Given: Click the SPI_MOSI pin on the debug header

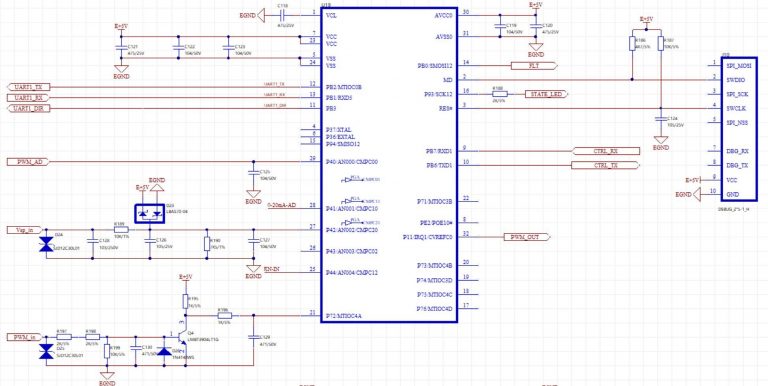Looking at the screenshot, I should [x=739, y=65].
